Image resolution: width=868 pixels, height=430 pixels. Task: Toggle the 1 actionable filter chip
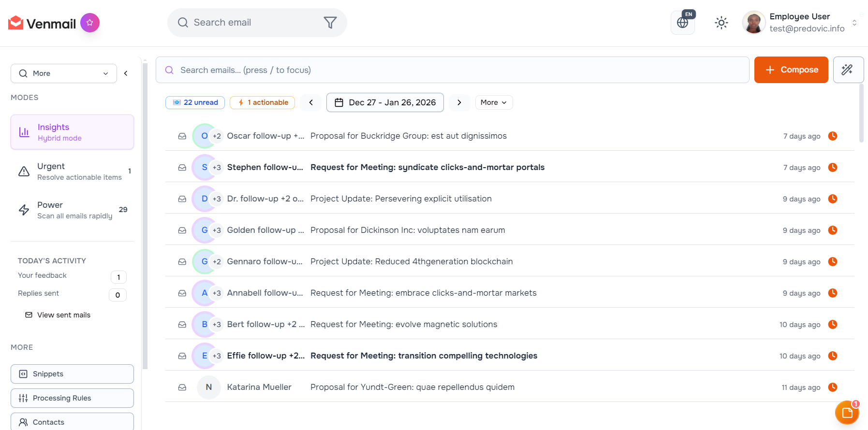tap(262, 102)
